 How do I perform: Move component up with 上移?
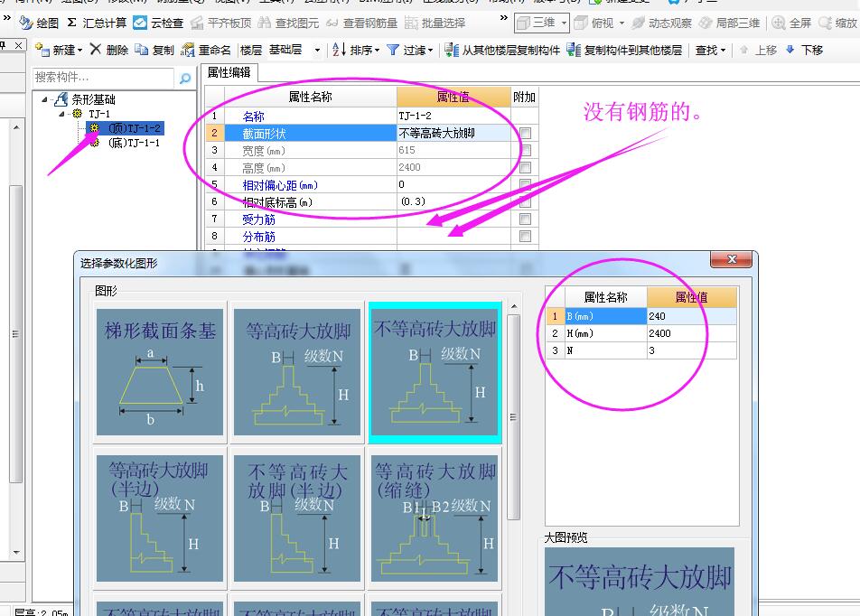(759, 50)
